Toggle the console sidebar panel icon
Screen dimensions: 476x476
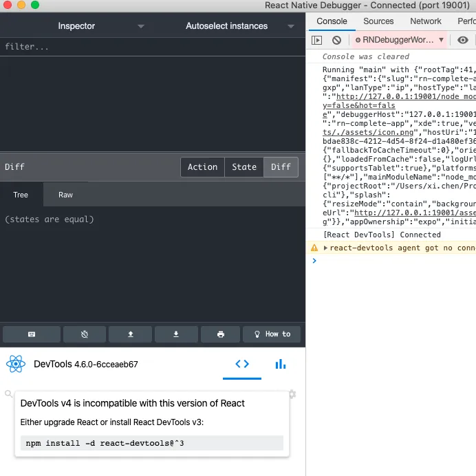coord(316,40)
